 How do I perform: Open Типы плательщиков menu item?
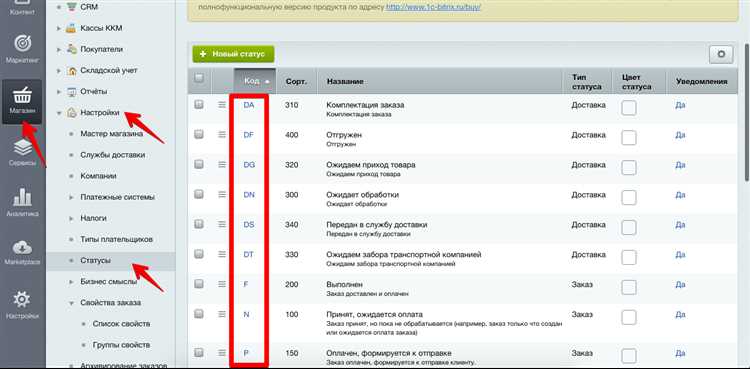coord(117,239)
